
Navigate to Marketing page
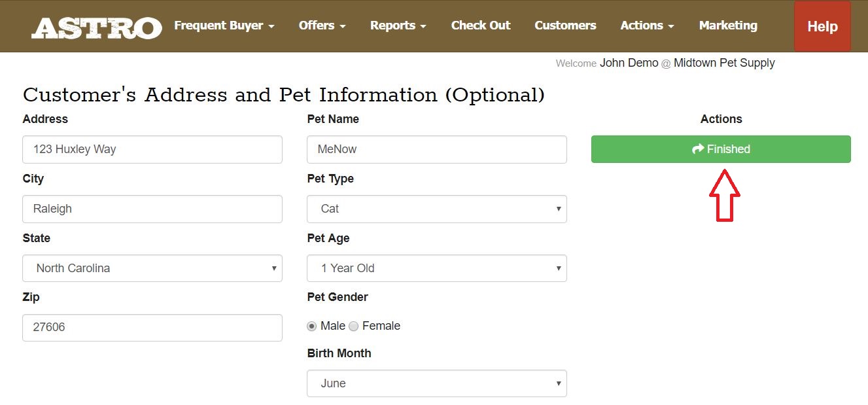[728, 26]
